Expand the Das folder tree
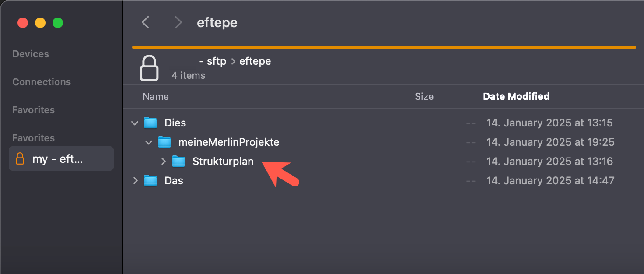The height and width of the screenshot is (274, 644). 135,180
